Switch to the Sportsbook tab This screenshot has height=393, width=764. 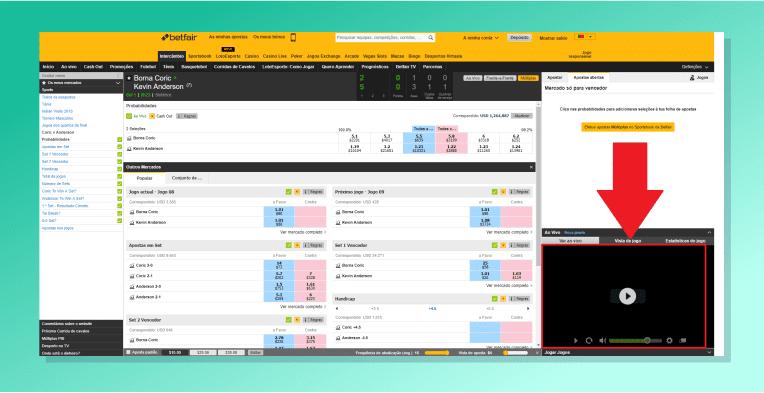point(200,56)
